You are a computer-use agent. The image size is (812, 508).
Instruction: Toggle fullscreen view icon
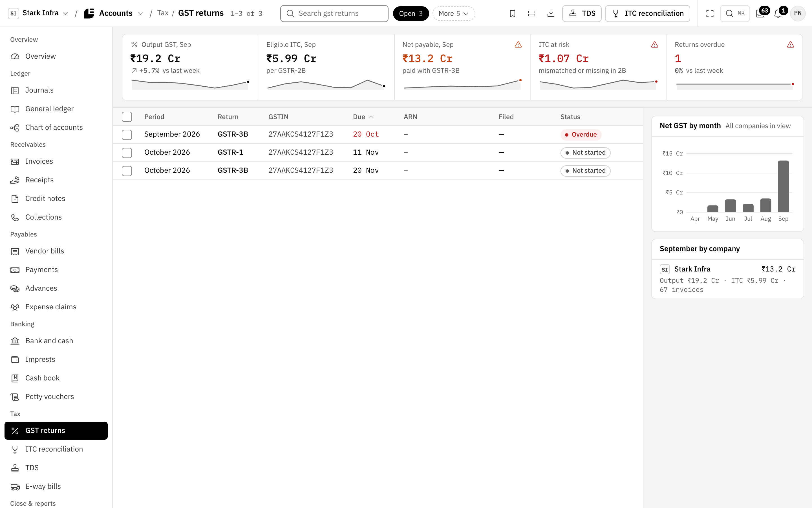tap(710, 14)
